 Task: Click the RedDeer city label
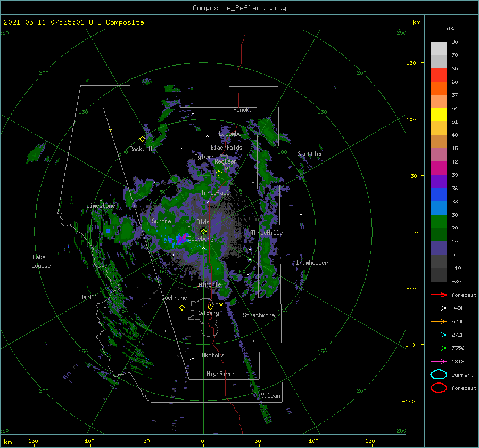pyautogui.click(x=226, y=161)
